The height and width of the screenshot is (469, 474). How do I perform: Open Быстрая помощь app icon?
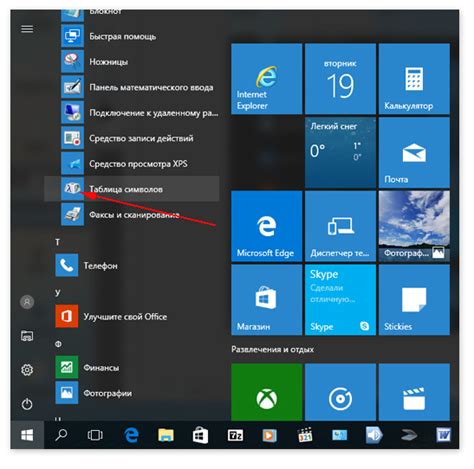72,36
